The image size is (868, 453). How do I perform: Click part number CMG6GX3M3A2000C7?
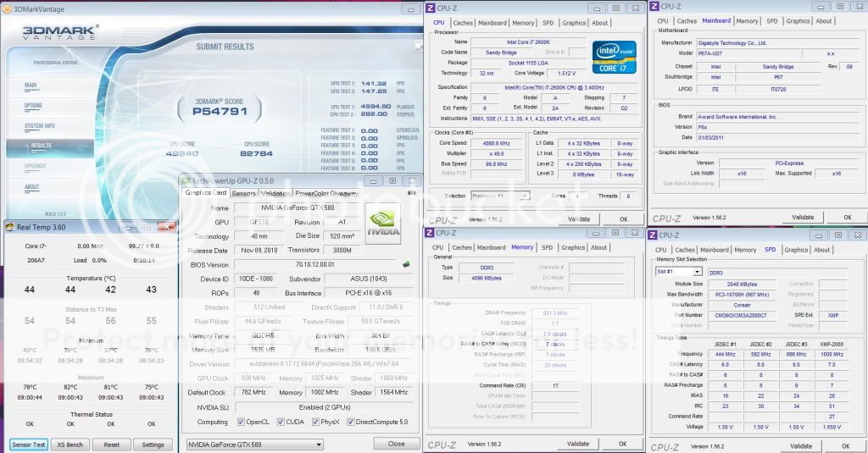pos(741,315)
